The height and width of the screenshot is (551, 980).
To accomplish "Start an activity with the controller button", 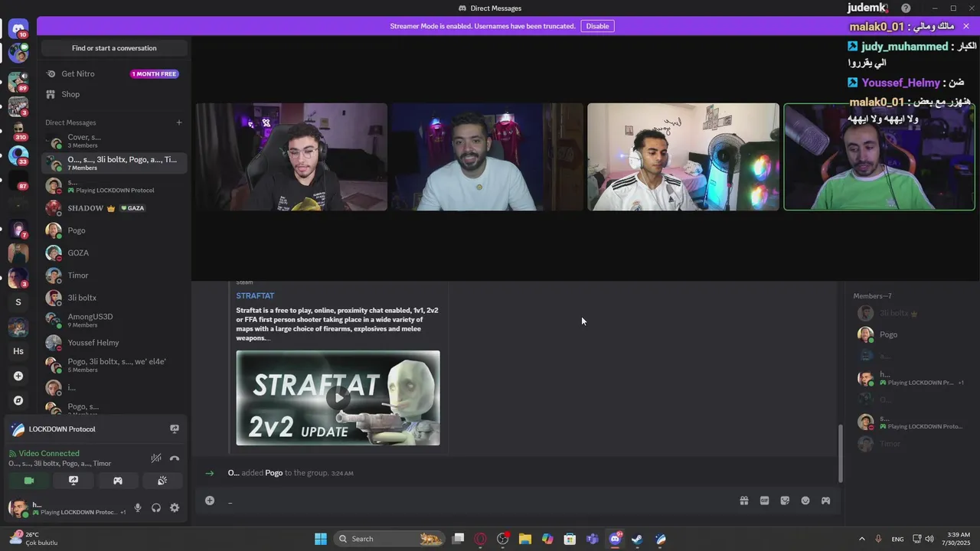I will (x=118, y=481).
